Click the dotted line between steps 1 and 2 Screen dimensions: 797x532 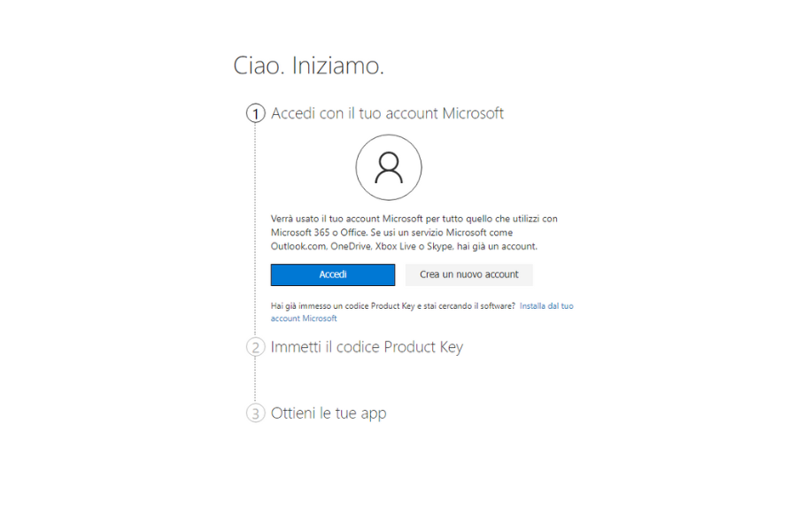click(x=255, y=230)
